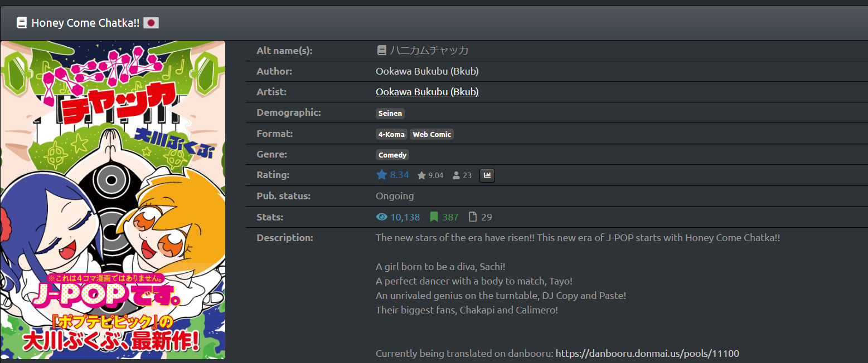Click the 10,138 views count
The width and height of the screenshot is (868, 363).
click(x=405, y=217)
